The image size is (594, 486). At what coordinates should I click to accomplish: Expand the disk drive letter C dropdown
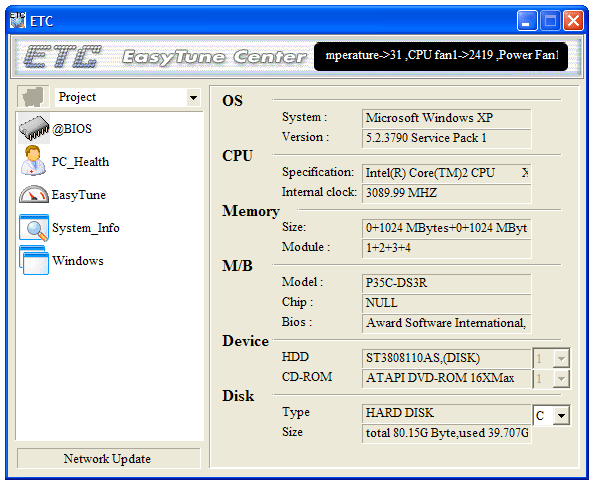click(x=561, y=416)
